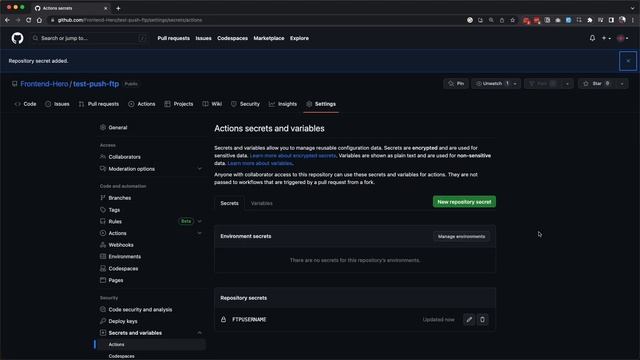The image size is (640, 360).
Task: Click the Unwatch button
Action: (x=492, y=84)
